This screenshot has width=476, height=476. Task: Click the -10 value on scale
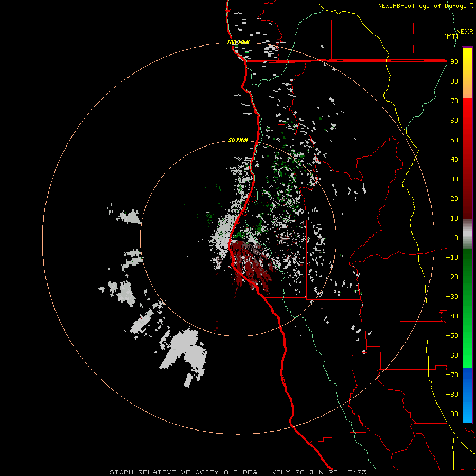pyautogui.click(x=452, y=258)
